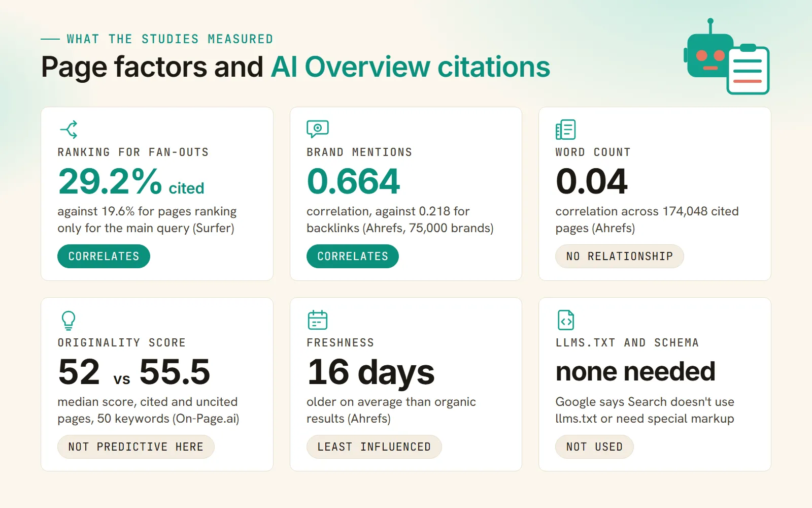This screenshot has width=812, height=508.
Task: Click the NOT USED badge
Action: click(594, 447)
